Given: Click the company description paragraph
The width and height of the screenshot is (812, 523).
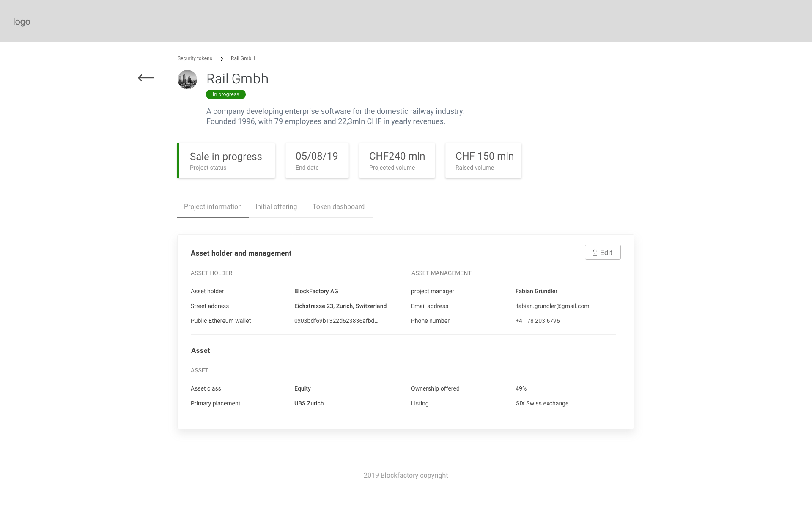Looking at the screenshot, I should point(335,116).
